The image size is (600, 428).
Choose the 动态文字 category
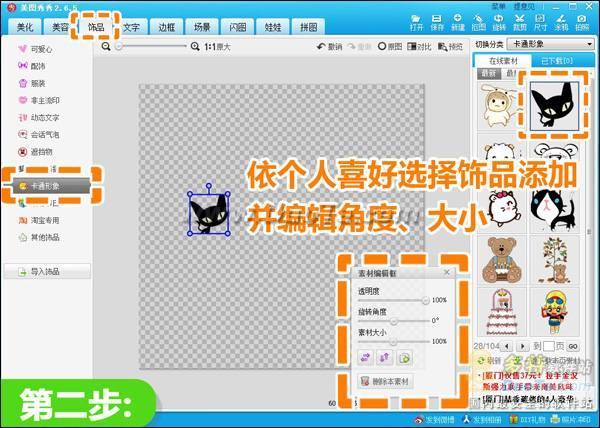[x=39, y=117]
